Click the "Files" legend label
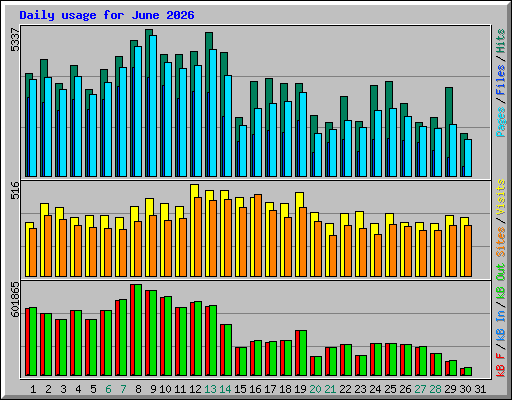Image resolution: width=512 pixels, height=400 pixels. point(501,80)
